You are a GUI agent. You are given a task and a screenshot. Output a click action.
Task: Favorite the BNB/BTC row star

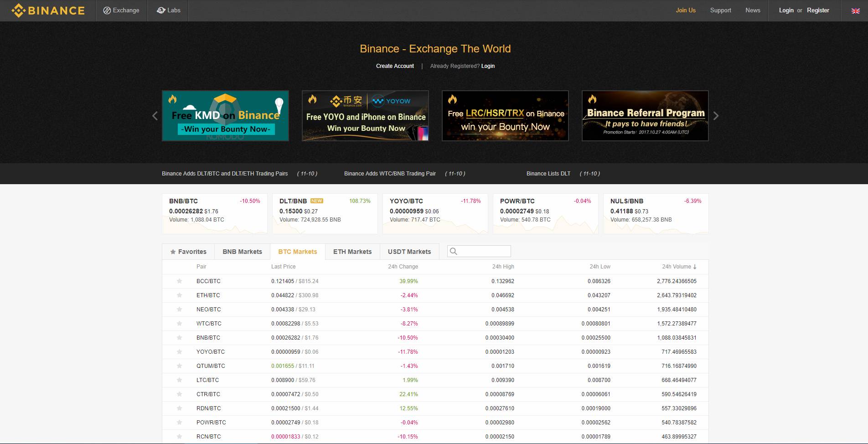[180, 338]
